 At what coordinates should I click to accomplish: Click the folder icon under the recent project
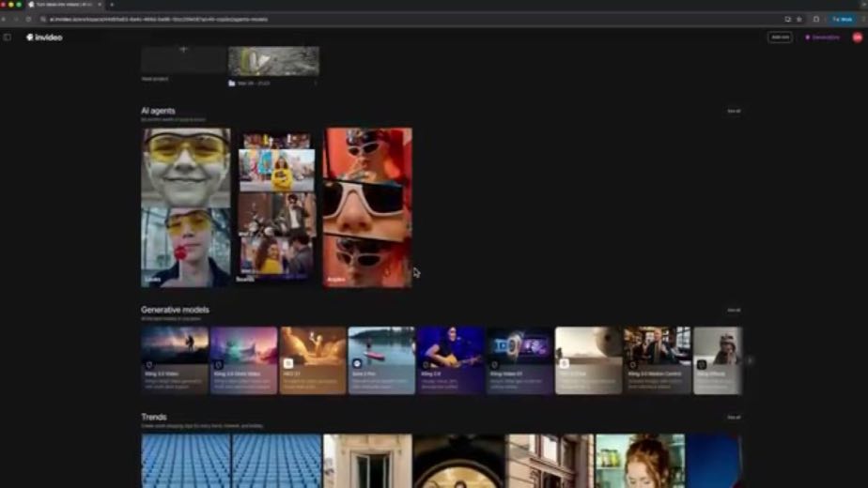[232, 83]
